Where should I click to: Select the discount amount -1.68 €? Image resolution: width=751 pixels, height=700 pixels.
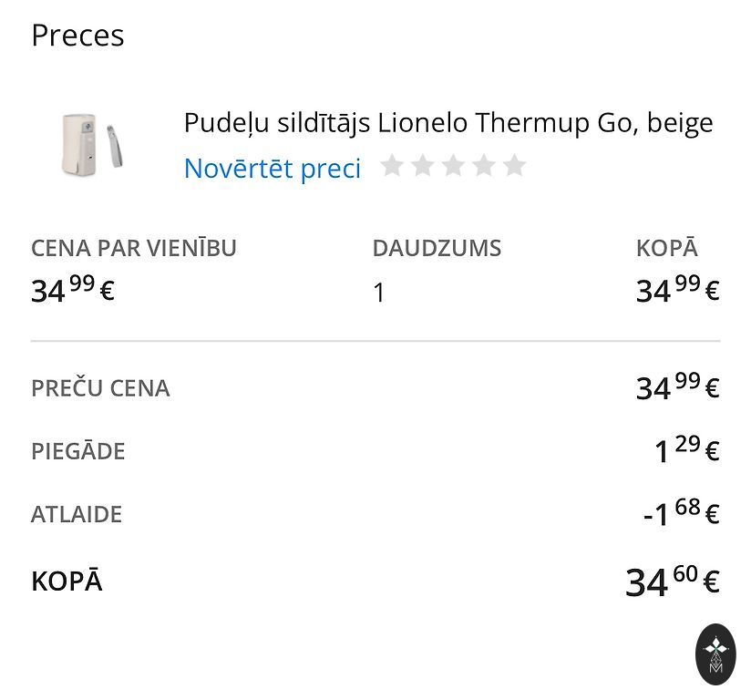tap(681, 513)
